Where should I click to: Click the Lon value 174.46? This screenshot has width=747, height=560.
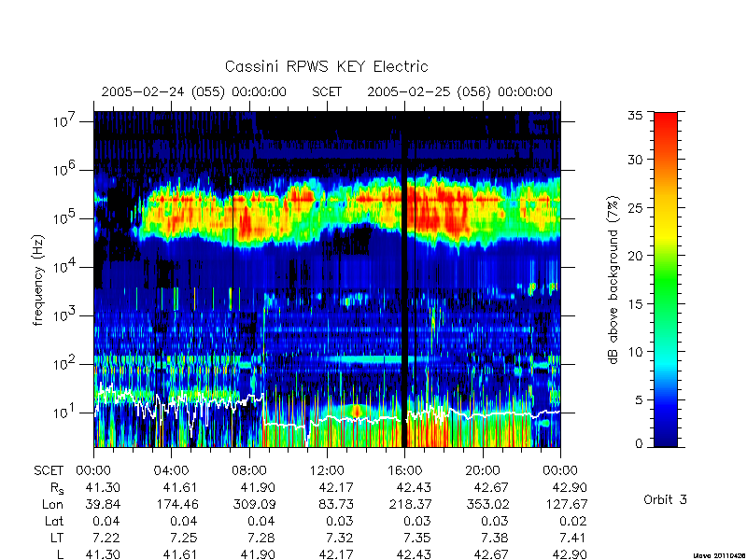coord(176,504)
